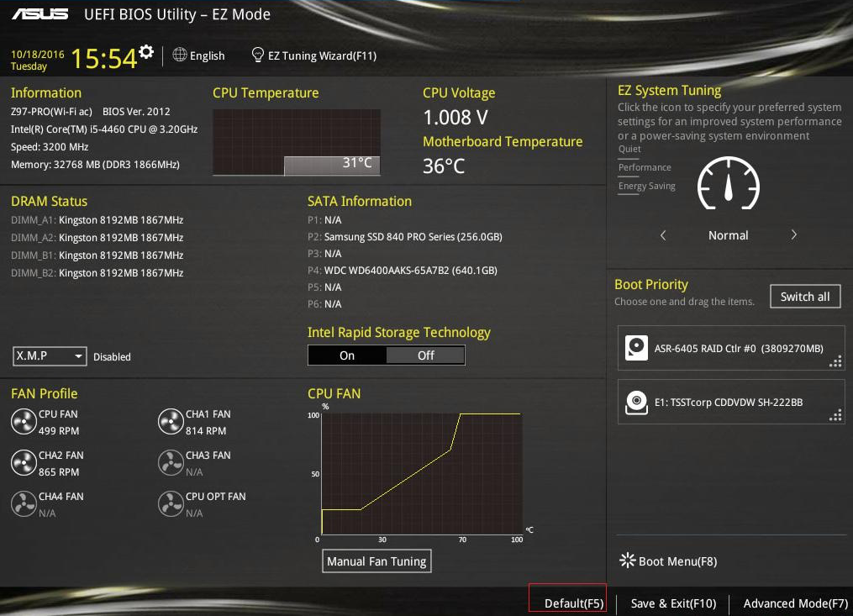
Task: Click the 15:54 clock display
Action: tap(103, 58)
